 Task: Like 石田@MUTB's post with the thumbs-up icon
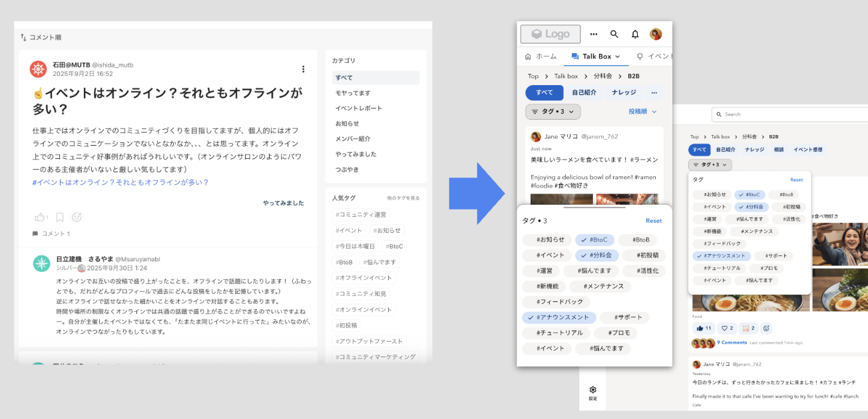pos(40,217)
